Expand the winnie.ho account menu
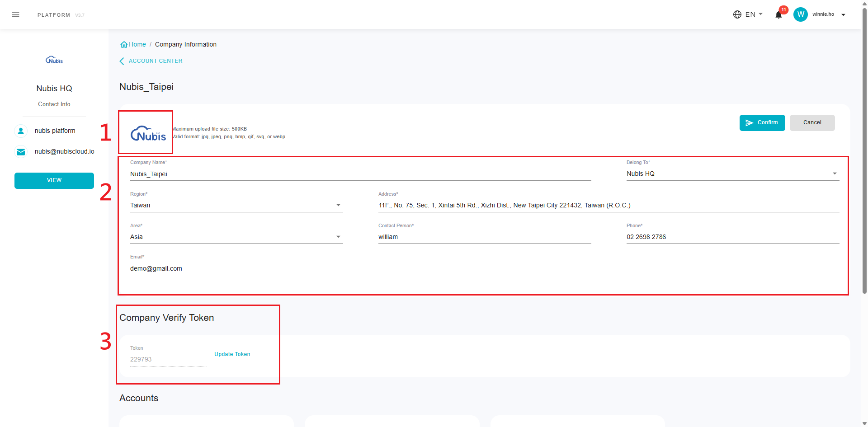This screenshot has width=868, height=427. point(843,15)
